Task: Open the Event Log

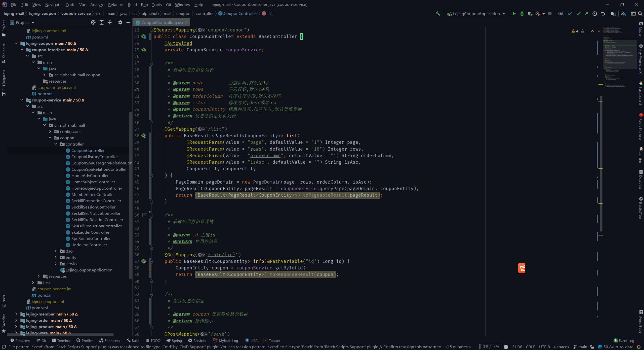Action: tap(624, 341)
